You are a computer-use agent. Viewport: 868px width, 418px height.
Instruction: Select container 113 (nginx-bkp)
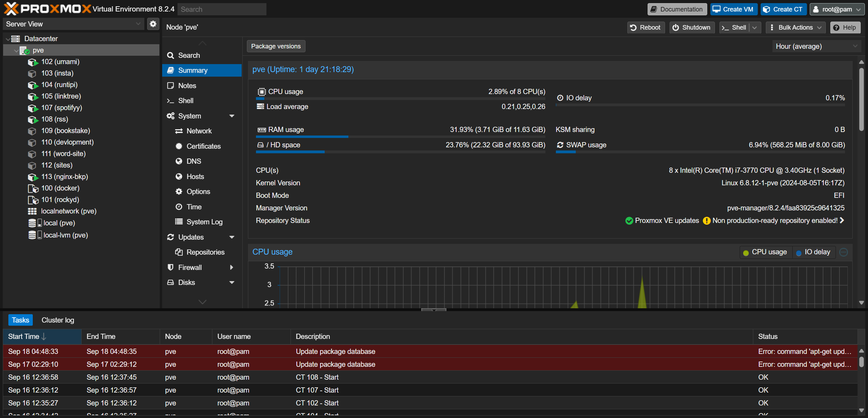(65, 177)
